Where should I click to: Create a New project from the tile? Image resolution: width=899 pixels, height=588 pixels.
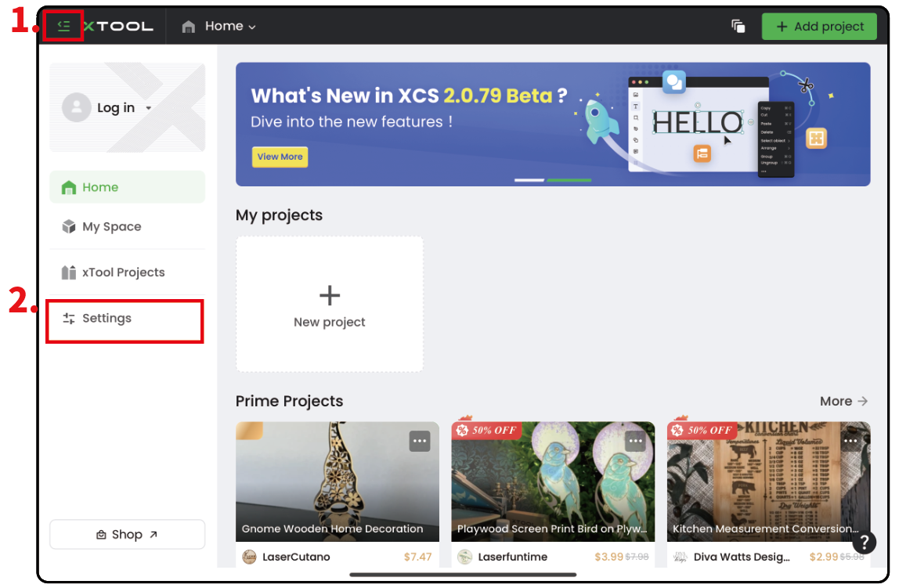tap(330, 305)
